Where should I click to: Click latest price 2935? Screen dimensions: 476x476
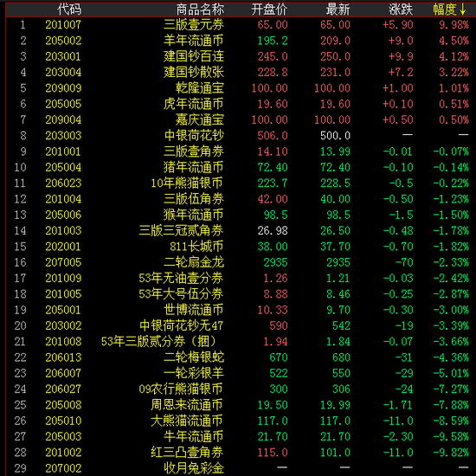click(338, 262)
